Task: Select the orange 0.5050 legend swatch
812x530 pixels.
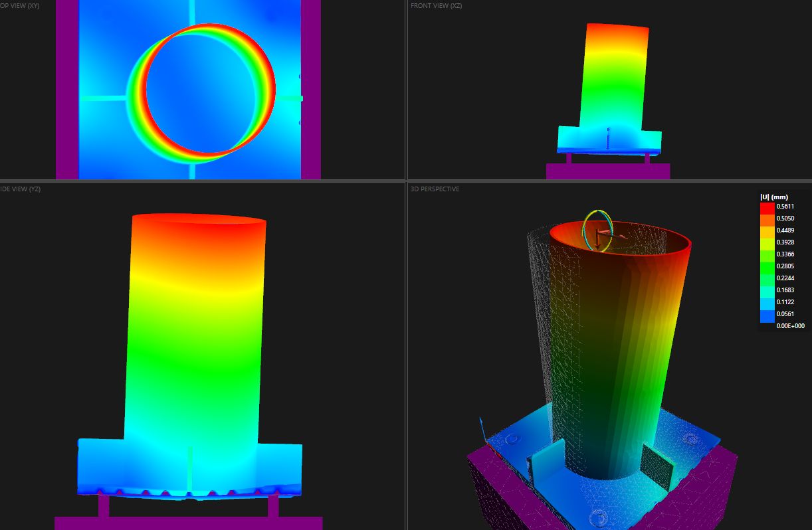Action: coord(767,221)
